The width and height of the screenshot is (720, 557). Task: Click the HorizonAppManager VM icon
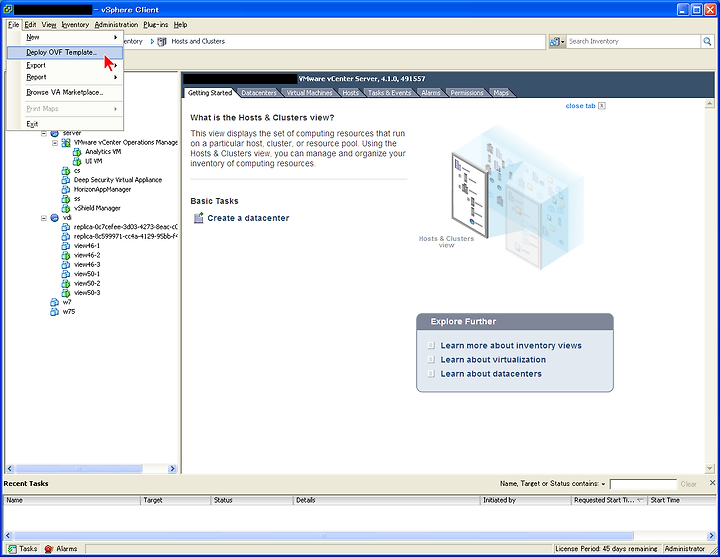point(66,190)
